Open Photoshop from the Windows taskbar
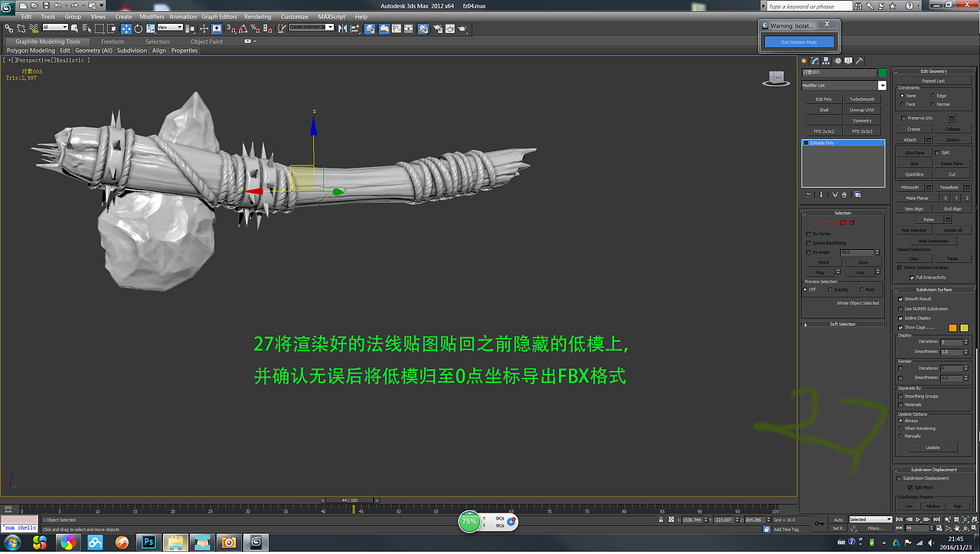The height and width of the screenshot is (554, 980). click(x=149, y=543)
